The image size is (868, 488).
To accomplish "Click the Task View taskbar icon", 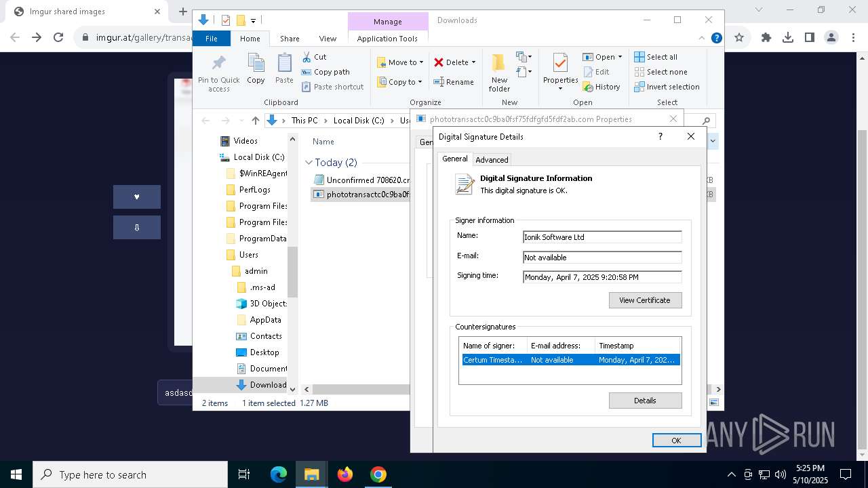I will 244,474.
